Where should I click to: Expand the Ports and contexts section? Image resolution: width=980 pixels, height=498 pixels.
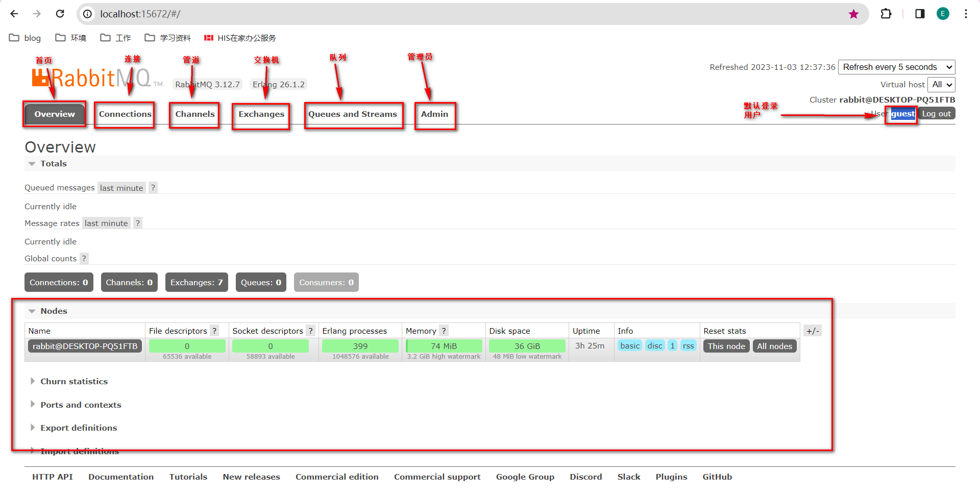(x=81, y=405)
